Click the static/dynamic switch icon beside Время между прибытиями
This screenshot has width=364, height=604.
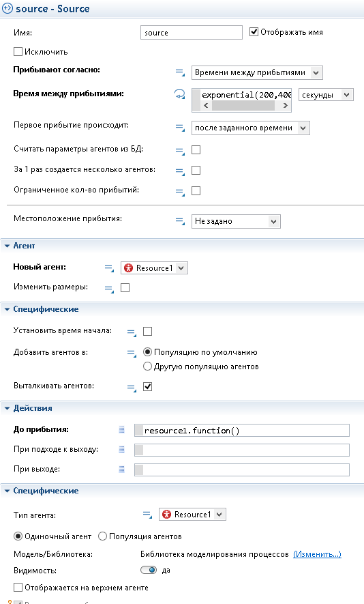[179, 94]
